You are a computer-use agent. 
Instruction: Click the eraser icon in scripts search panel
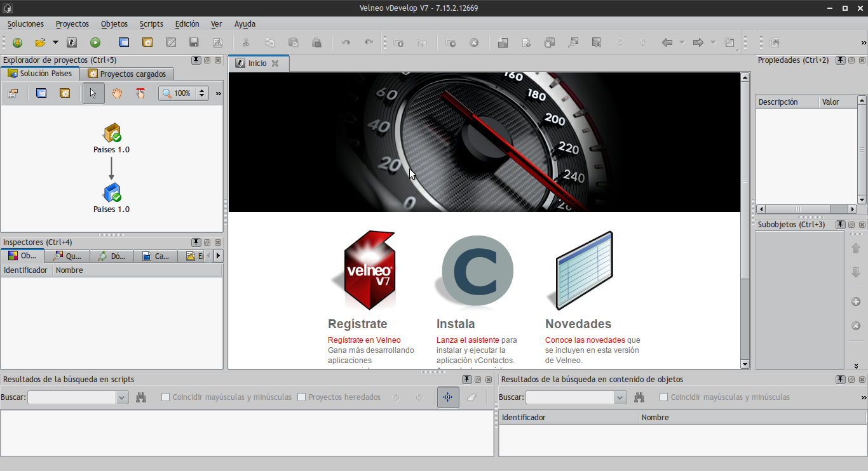point(471,397)
